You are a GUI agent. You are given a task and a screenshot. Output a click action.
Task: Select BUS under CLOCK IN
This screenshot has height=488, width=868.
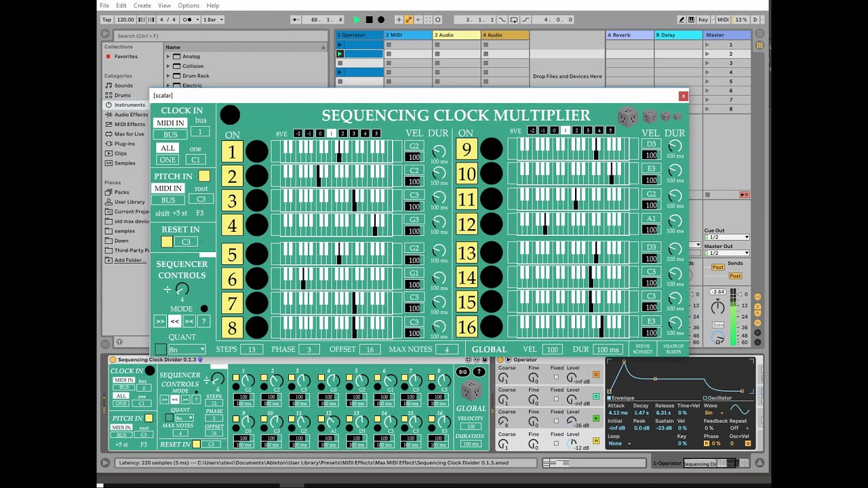tap(170, 135)
